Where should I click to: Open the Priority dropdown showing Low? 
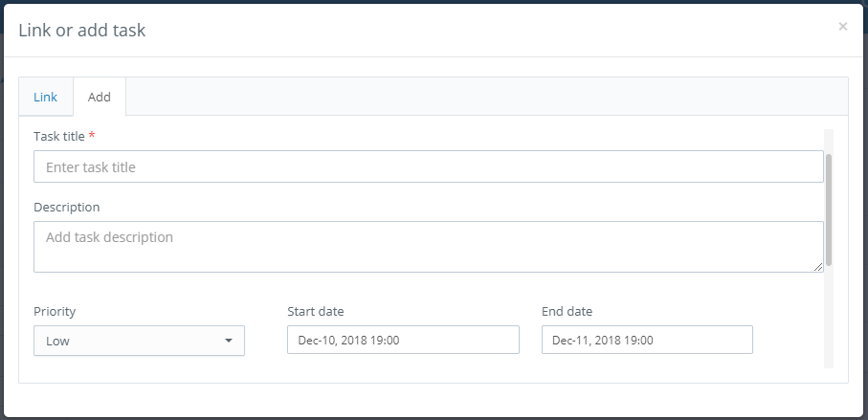pos(139,341)
